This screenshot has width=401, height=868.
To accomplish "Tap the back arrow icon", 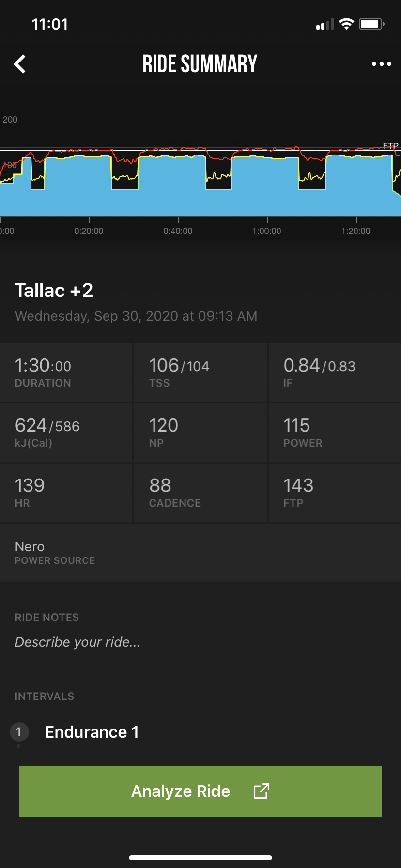I will tap(20, 64).
